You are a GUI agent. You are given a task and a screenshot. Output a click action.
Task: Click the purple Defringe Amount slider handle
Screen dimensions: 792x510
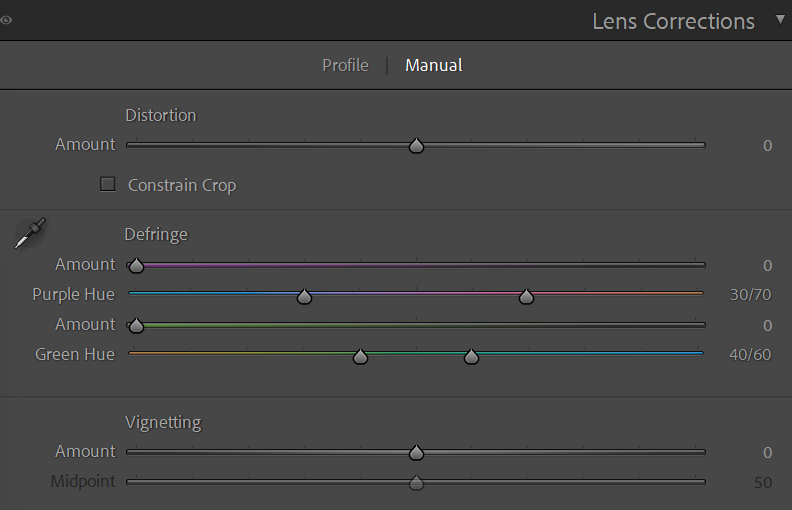click(136, 266)
